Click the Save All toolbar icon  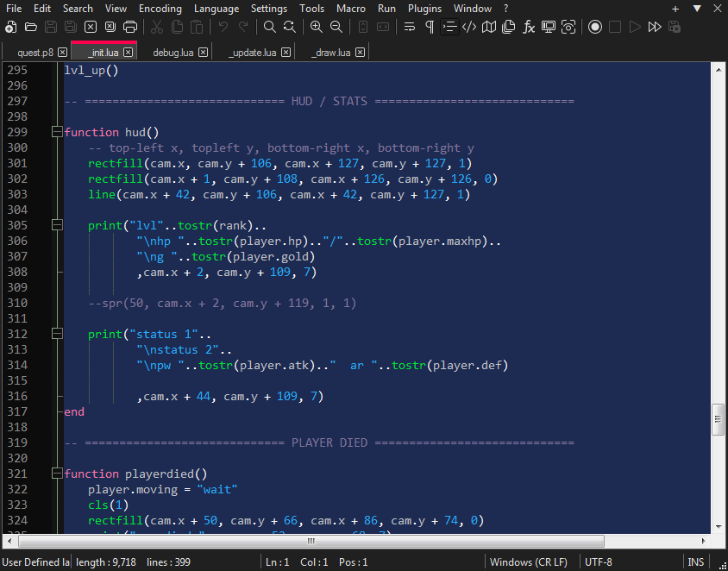pyautogui.click(x=71, y=27)
